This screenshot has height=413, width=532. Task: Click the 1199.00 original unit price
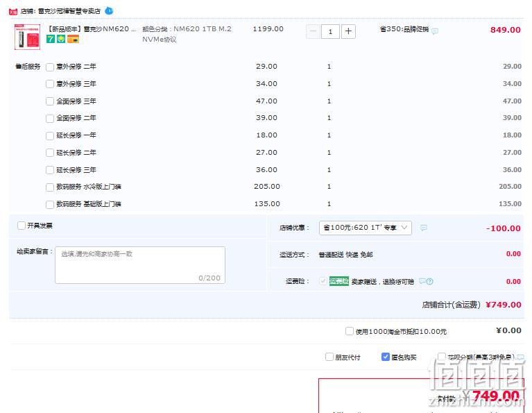click(268, 29)
